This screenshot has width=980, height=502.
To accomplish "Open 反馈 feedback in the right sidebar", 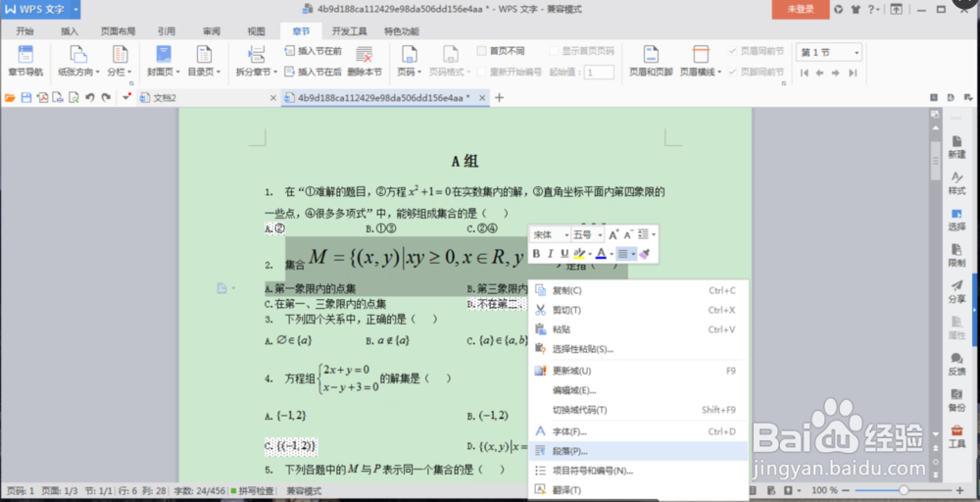I will coord(956,364).
